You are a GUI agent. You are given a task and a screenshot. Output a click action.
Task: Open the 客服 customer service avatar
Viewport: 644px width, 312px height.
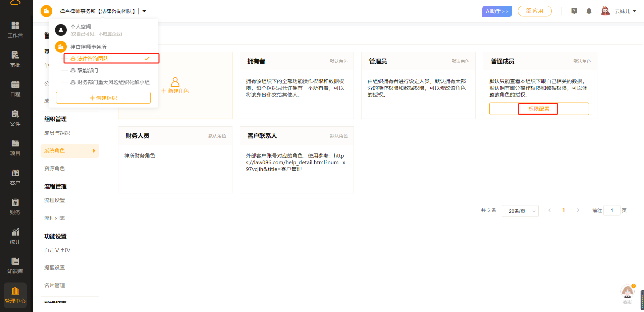[x=627, y=292]
